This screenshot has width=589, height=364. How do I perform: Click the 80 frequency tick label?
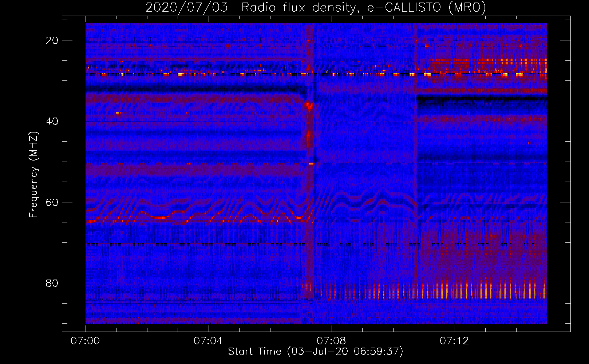coord(52,283)
